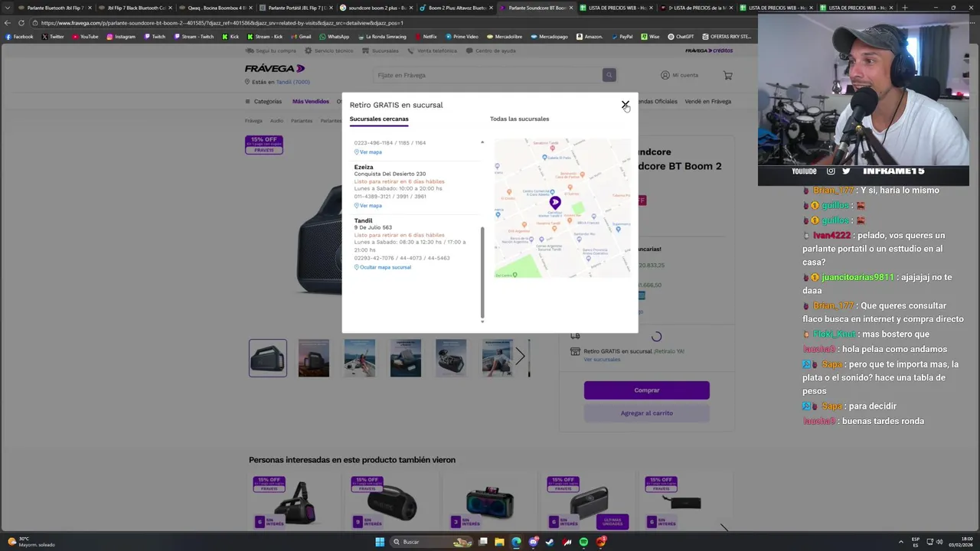Viewport: 980px width, 551px height.
Task: Open Mercadopago bookmark
Action: pyautogui.click(x=549, y=36)
